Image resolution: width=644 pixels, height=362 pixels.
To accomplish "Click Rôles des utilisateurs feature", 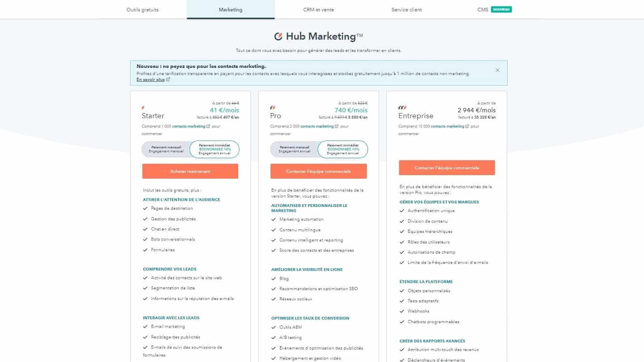I will coord(428,242).
